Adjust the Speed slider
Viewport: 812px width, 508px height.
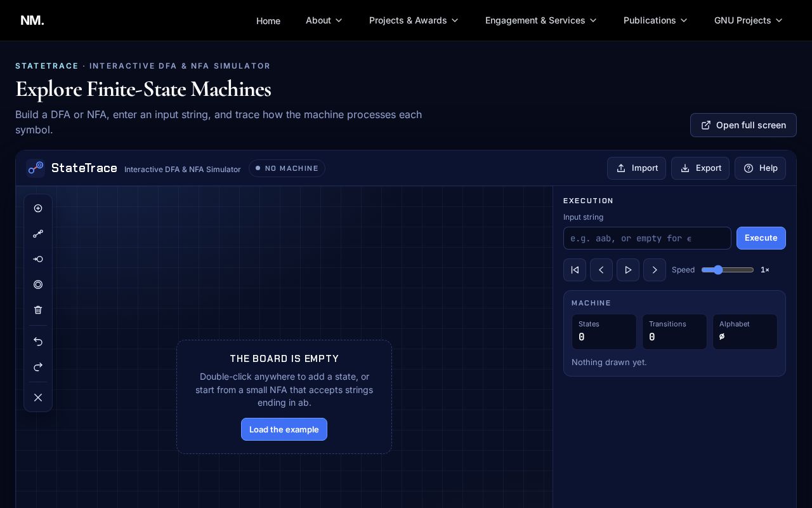point(728,270)
